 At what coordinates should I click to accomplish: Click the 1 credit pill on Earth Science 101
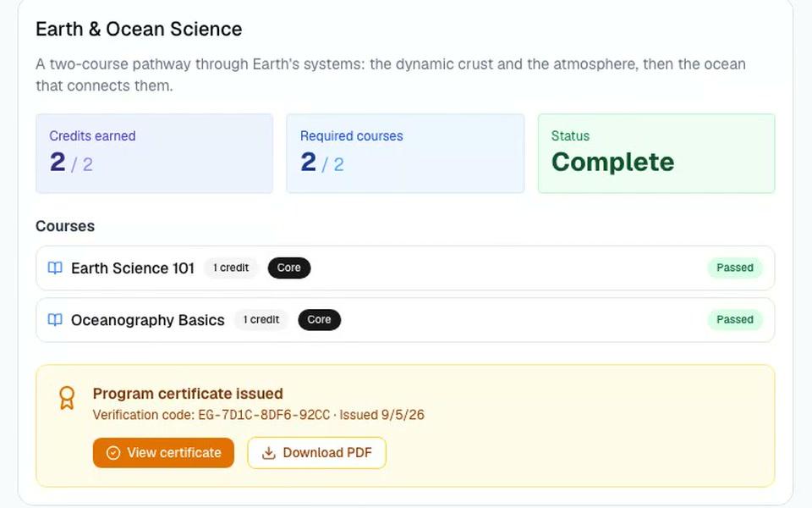[231, 268]
